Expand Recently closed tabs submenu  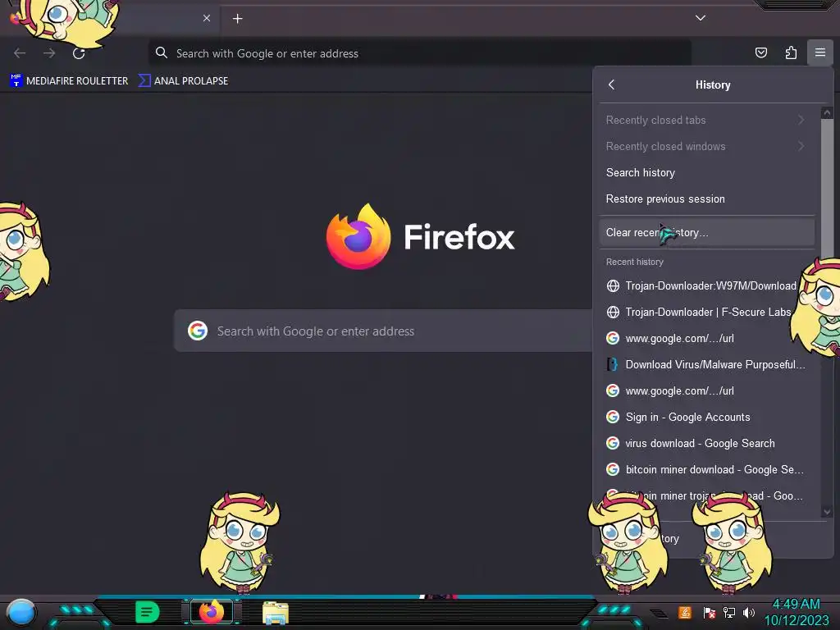[x=706, y=120]
